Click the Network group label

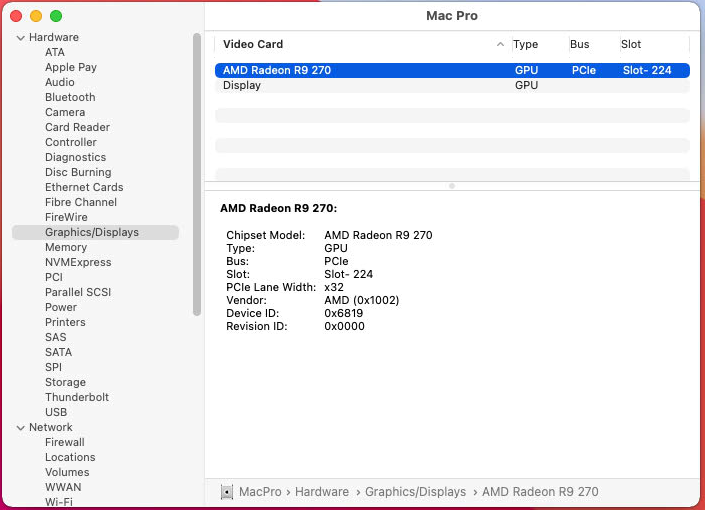tap(50, 427)
